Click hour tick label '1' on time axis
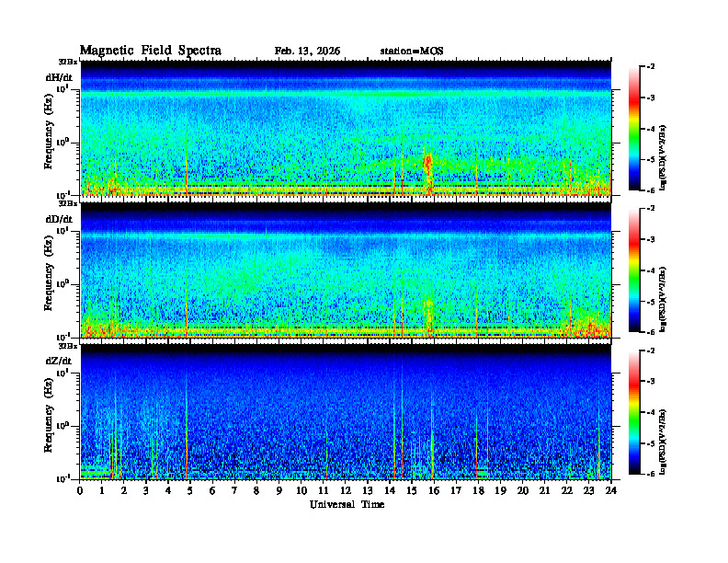This screenshot has height=563, width=728. pos(103,491)
